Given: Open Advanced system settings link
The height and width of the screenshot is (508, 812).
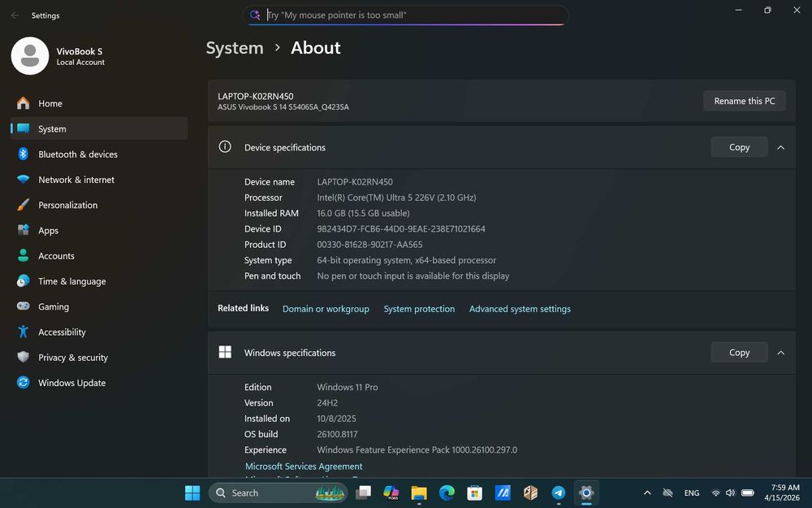Looking at the screenshot, I should [520, 308].
